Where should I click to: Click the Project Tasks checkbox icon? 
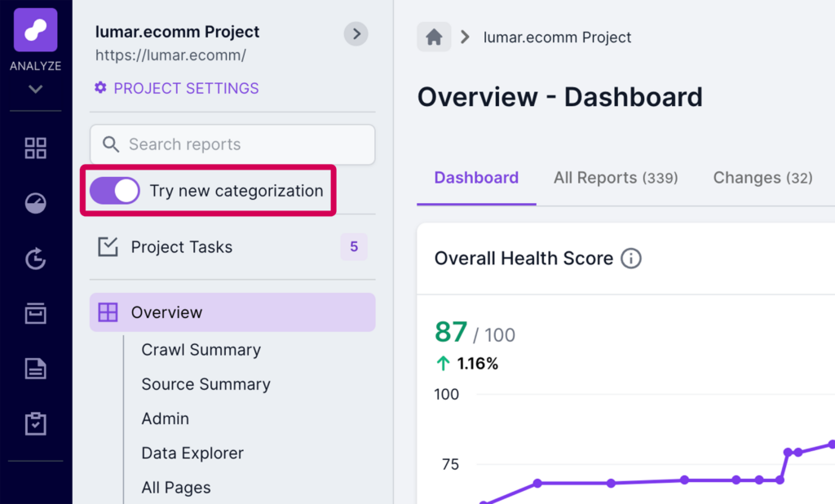[108, 246]
